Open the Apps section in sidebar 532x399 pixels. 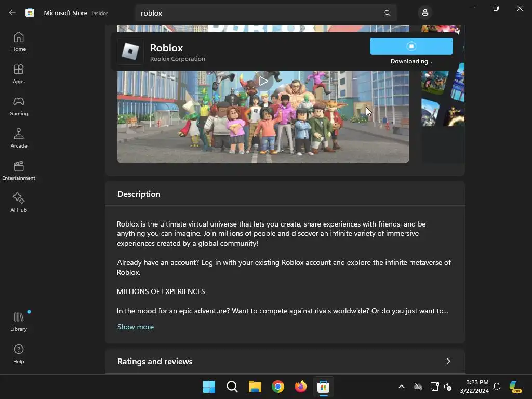click(x=19, y=74)
